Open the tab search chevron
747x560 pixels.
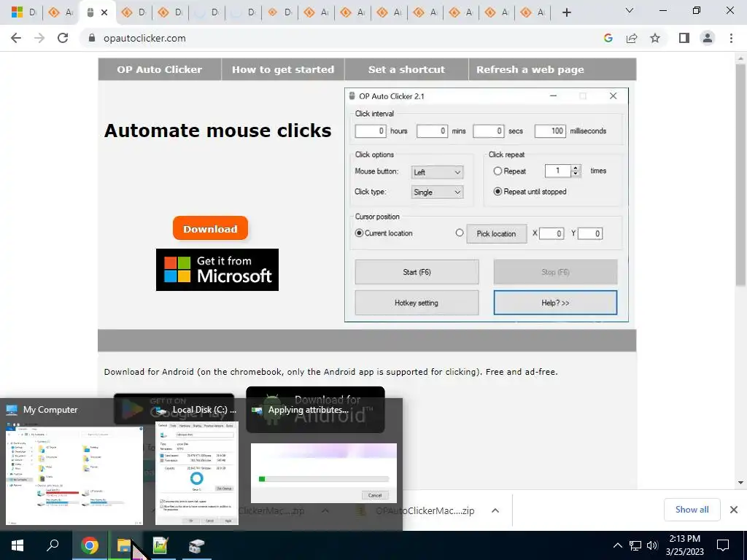click(x=630, y=10)
